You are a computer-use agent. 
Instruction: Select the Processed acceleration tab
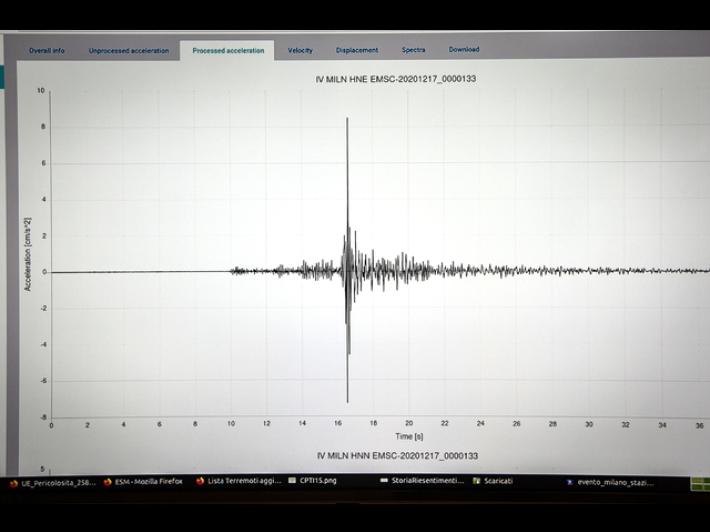228,51
